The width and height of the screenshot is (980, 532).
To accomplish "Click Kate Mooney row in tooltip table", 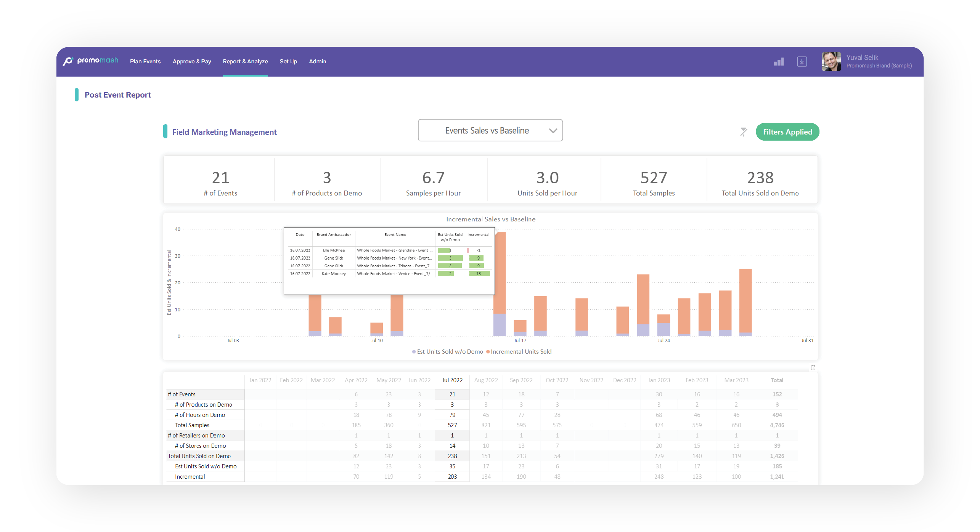I will [390, 274].
